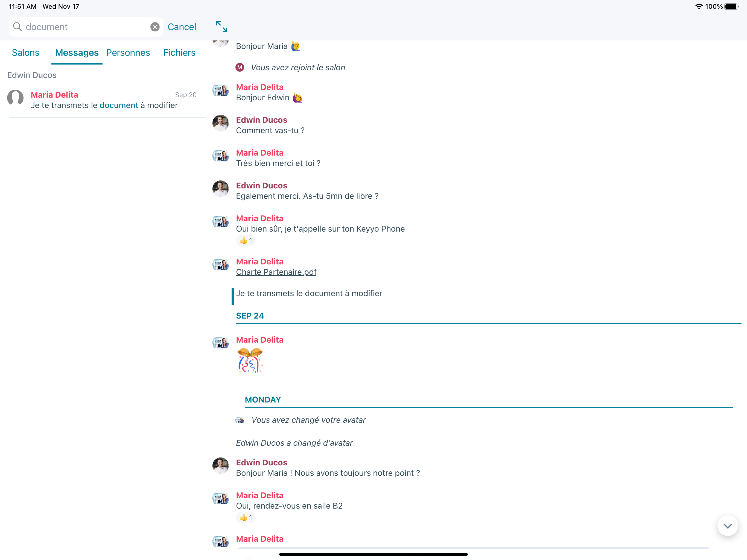Focus the document search input
Viewport: 747px width, 560px height.
pyautogui.click(x=86, y=27)
